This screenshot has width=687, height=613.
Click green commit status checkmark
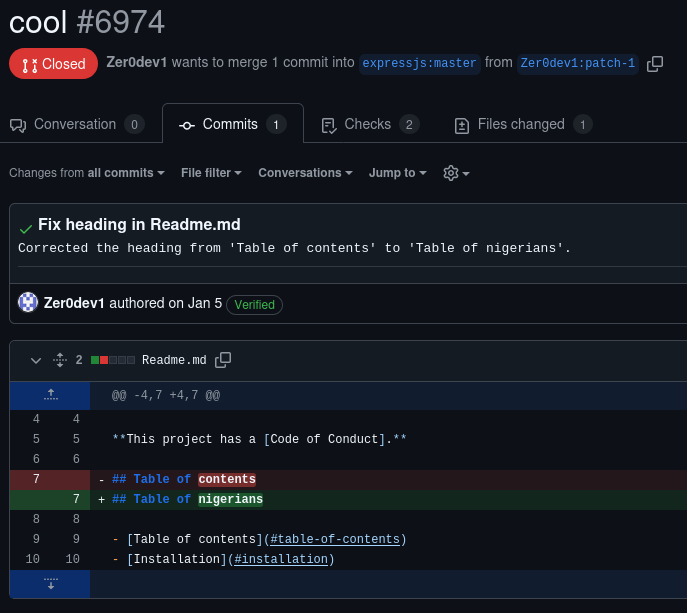pyautogui.click(x=26, y=228)
